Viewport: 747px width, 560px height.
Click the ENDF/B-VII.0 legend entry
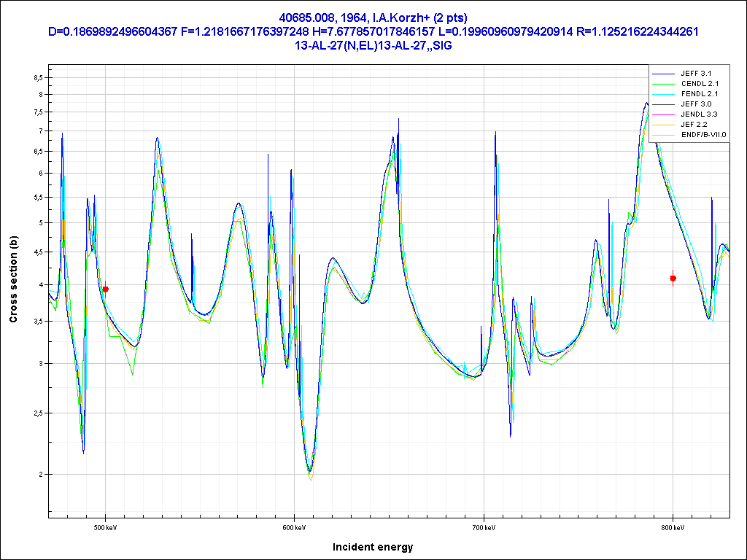703,135
